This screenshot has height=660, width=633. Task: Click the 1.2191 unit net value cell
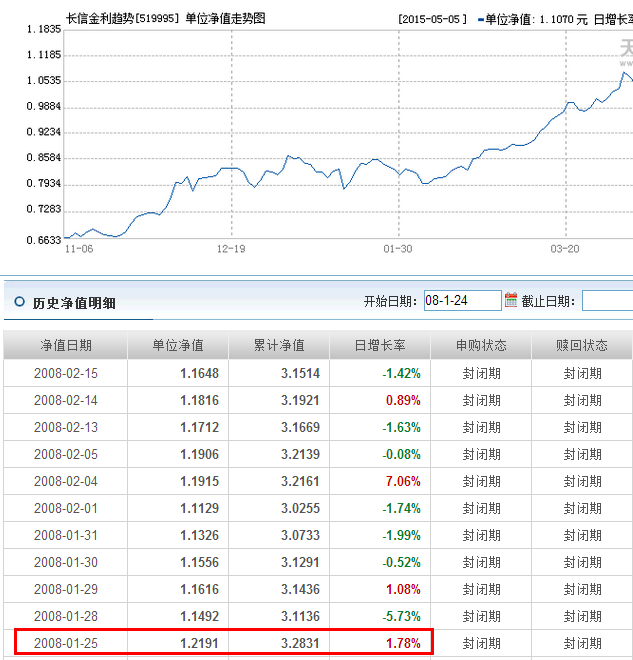coord(199,642)
